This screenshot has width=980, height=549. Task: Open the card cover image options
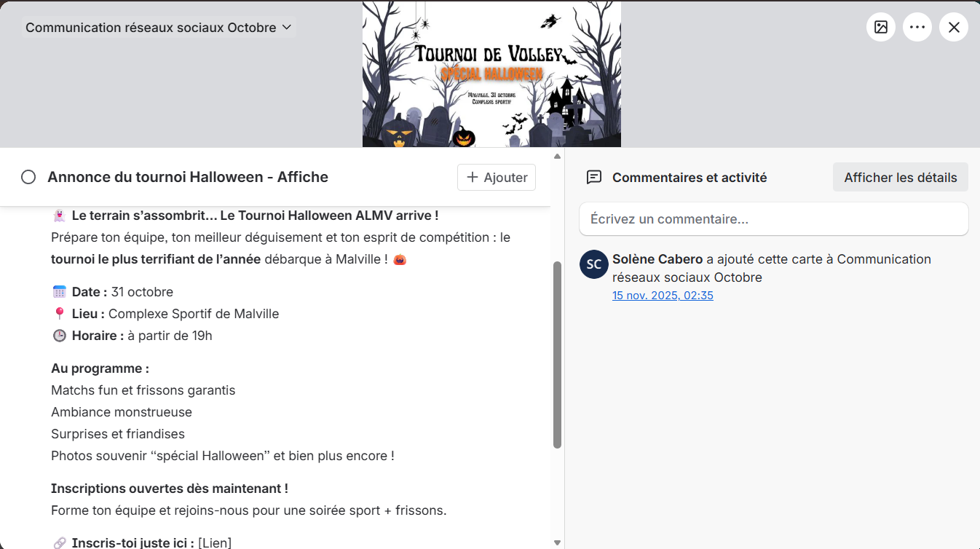point(881,28)
